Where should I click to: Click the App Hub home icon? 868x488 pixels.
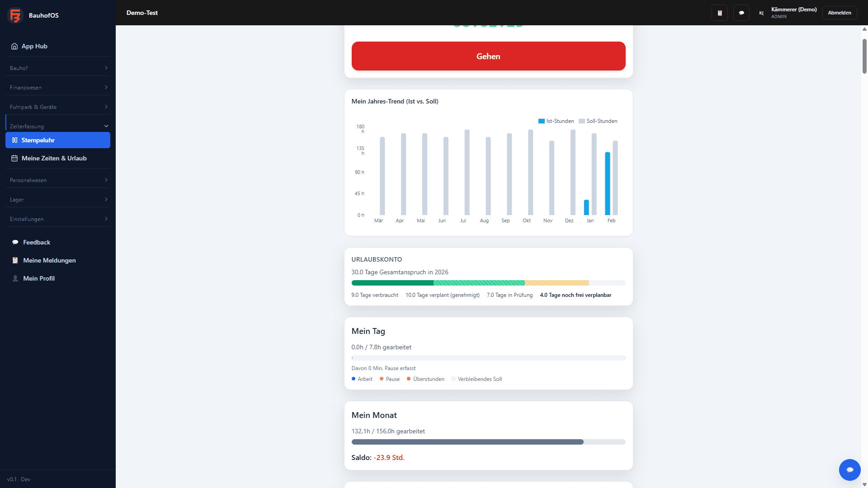[14, 47]
